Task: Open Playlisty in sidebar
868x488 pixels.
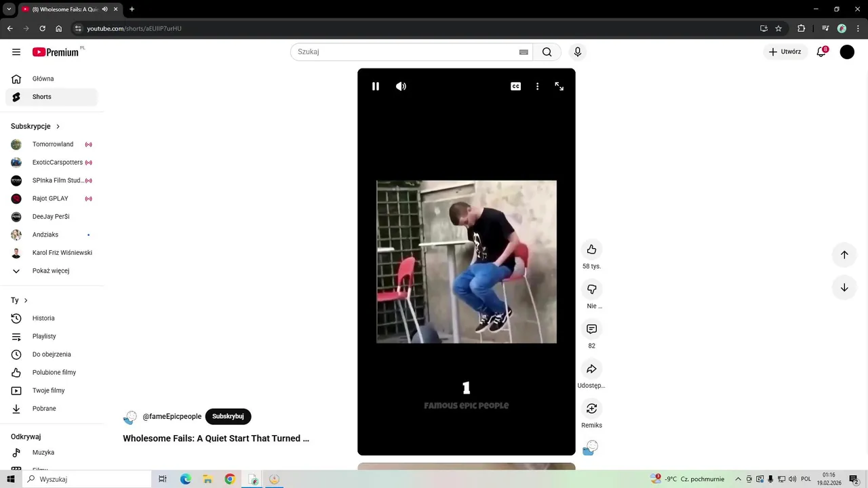Action: [x=52, y=336]
